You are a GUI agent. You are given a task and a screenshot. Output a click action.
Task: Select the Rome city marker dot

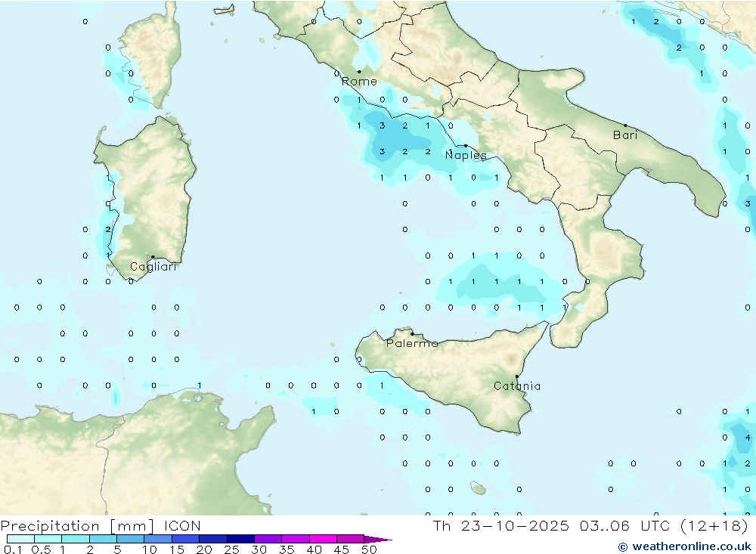(359, 72)
